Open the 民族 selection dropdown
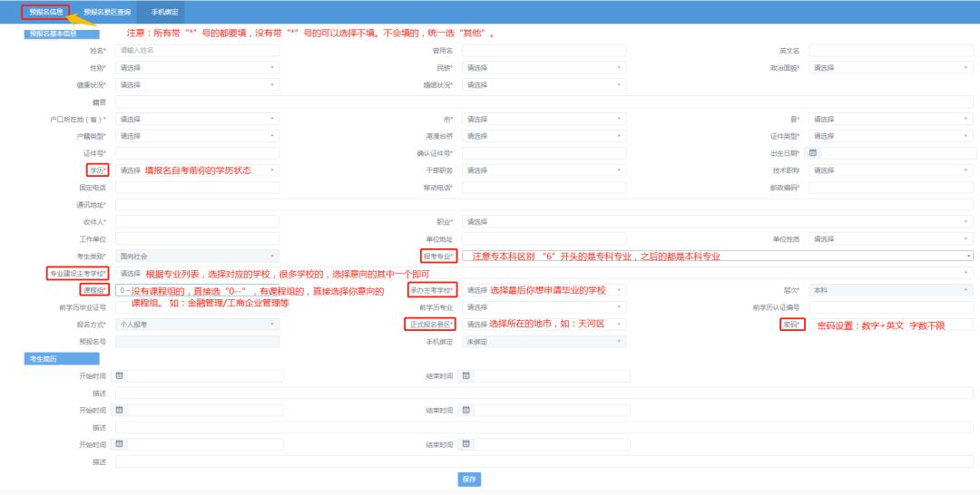The width and height of the screenshot is (980, 495). point(544,68)
